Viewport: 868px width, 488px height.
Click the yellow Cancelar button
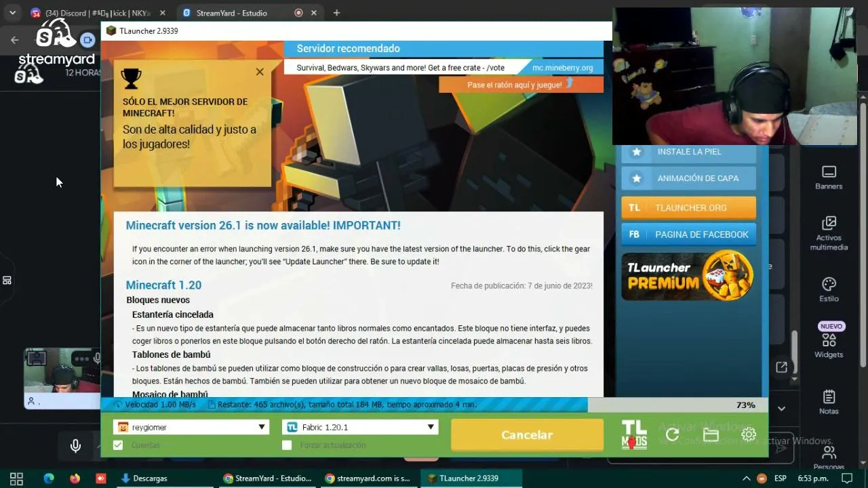pyautogui.click(x=527, y=434)
